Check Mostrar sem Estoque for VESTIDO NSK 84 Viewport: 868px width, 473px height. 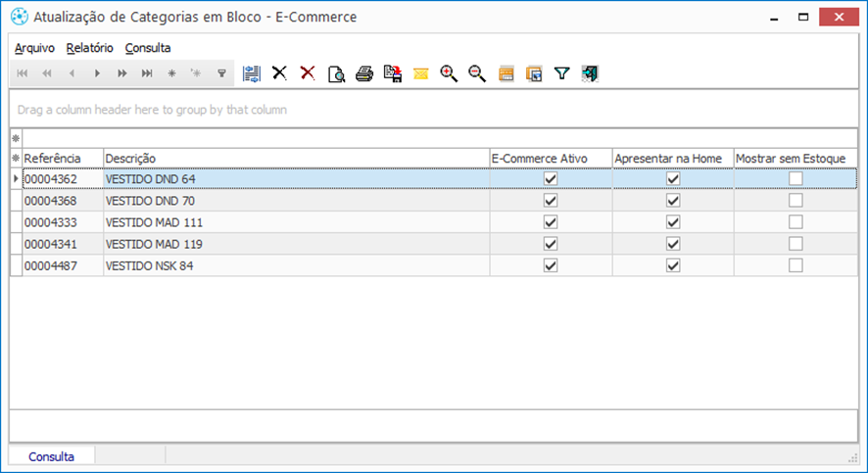click(x=796, y=265)
